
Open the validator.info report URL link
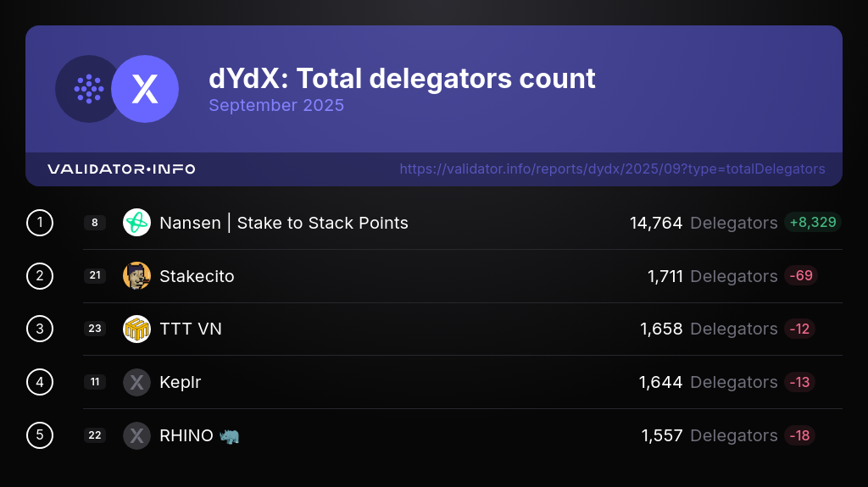(612, 169)
